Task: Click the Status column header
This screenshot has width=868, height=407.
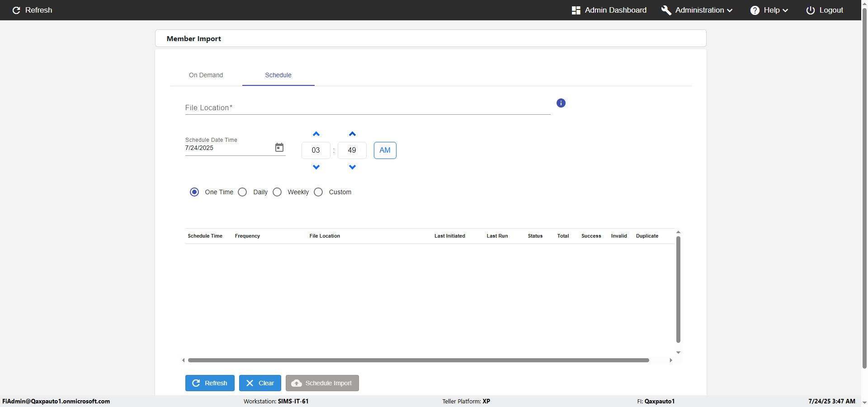Action: pos(535,236)
